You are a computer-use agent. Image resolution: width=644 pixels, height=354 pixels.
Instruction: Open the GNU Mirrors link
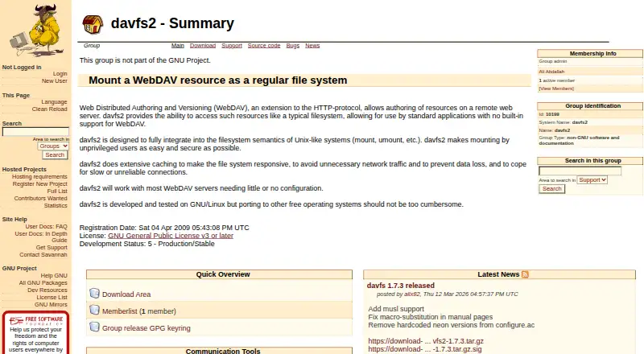pyautogui.click(x=51, y=304)
